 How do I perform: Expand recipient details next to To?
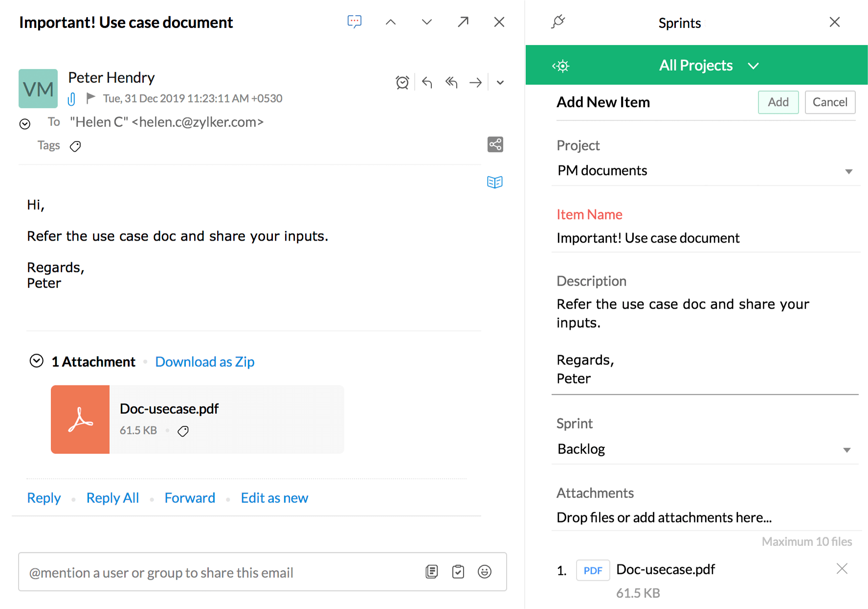coord(25,124)
